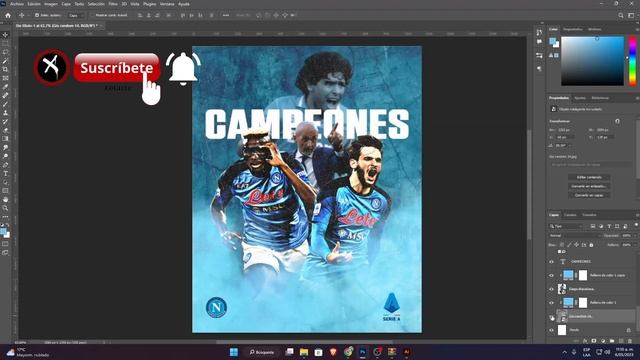
Task: Select the Brush tool
Action: pos(5,104)
